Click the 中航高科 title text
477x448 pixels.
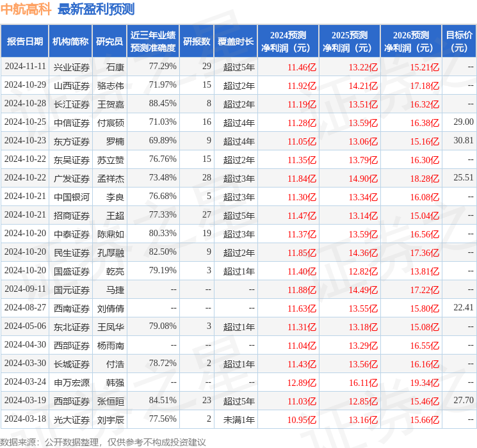26,9
